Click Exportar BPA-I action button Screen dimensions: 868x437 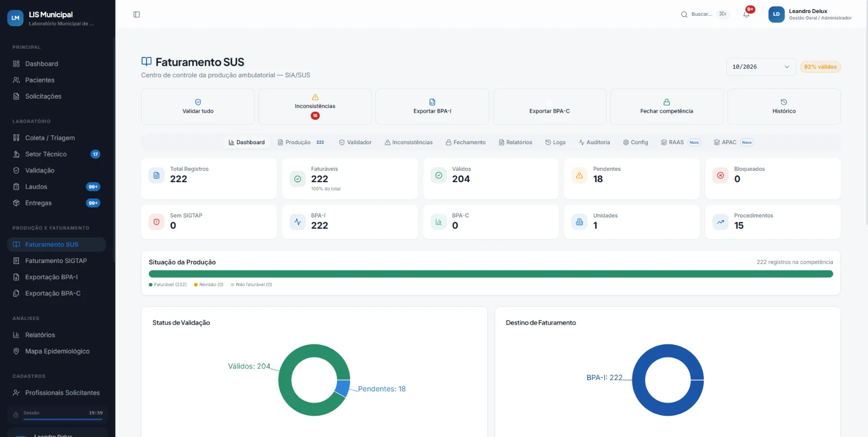coord(432,107)
